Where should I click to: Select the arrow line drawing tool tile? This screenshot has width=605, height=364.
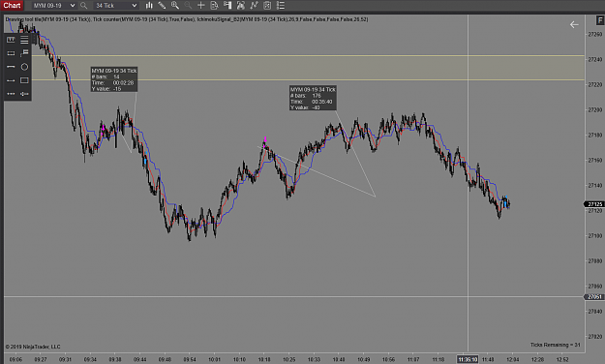(x=24, y=94)
